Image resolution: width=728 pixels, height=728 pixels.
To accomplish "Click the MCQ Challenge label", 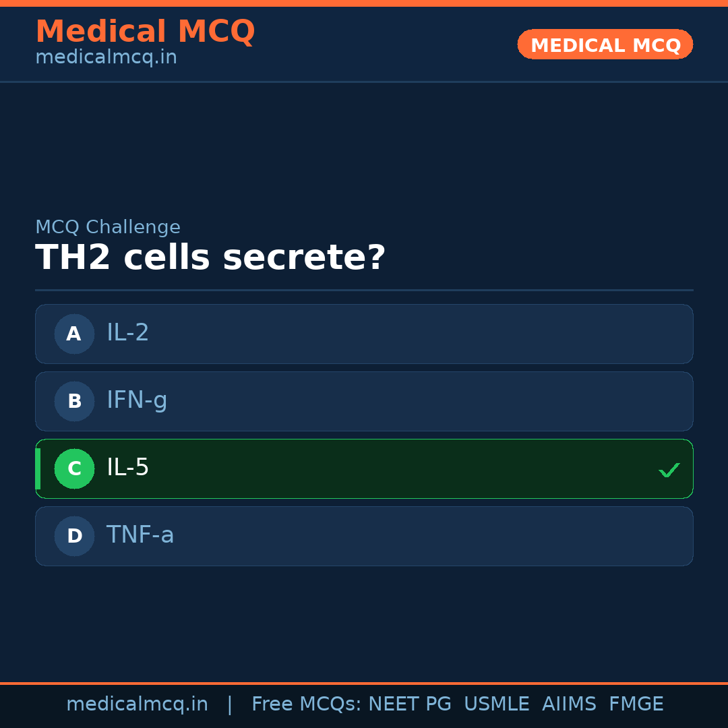I will coord(108,228).
